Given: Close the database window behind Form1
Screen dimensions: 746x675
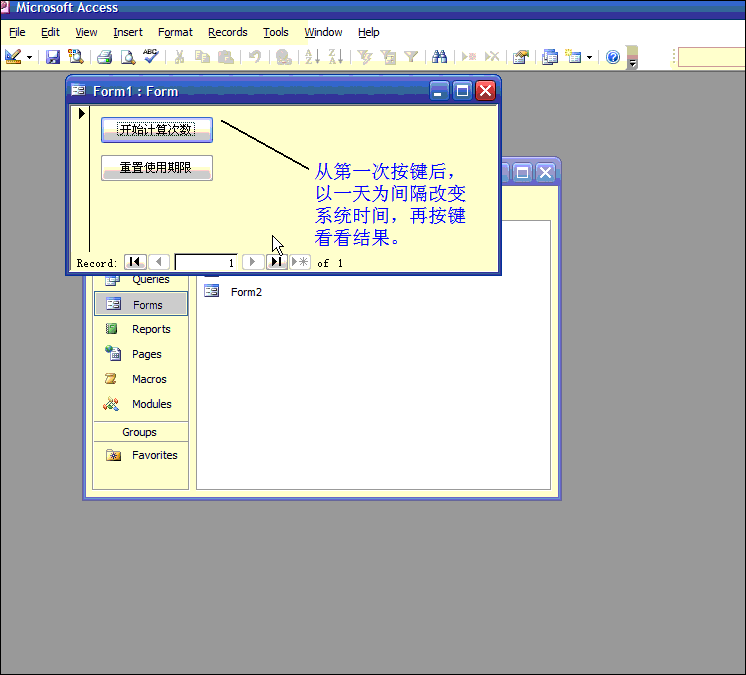Looking at the screenshot, I should (545, 172).
